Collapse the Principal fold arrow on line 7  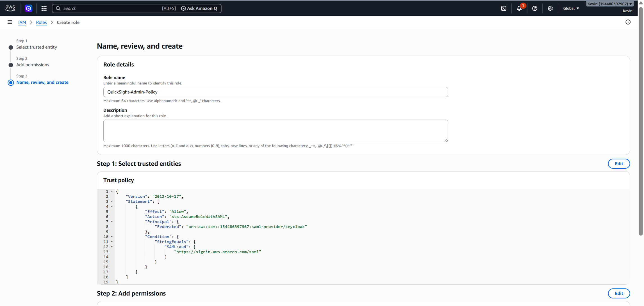pos(112,222)
